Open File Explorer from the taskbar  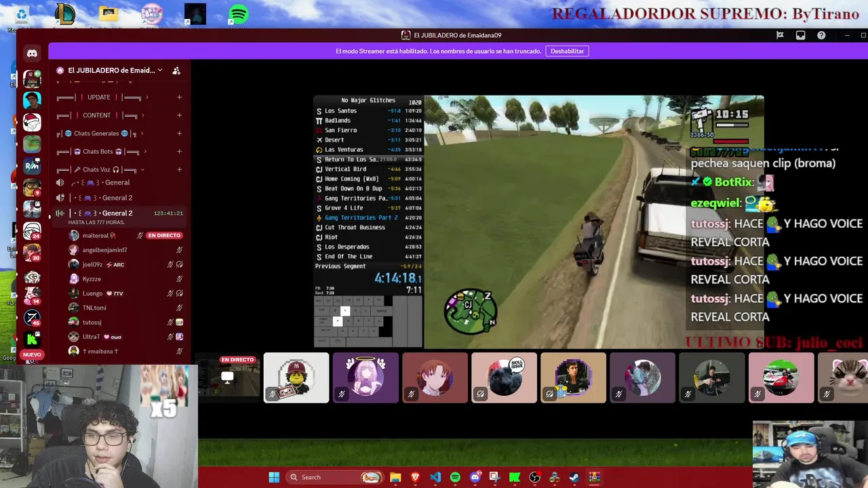click(395, 477)
